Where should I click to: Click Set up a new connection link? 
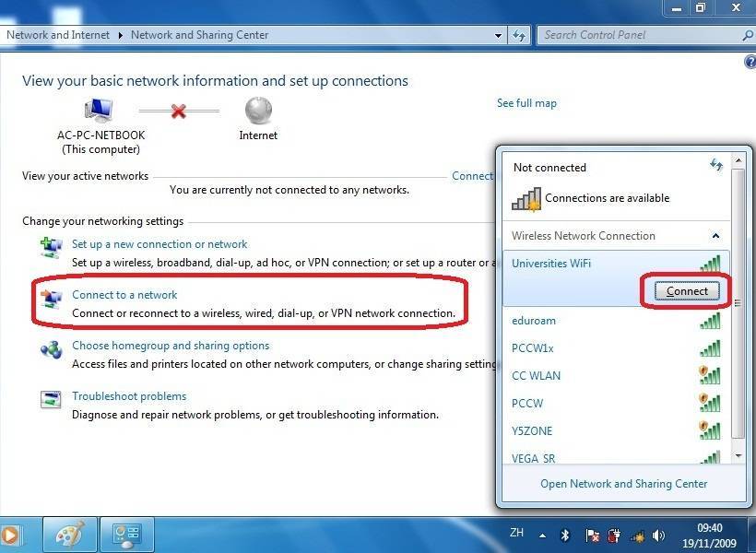(159, 244)
